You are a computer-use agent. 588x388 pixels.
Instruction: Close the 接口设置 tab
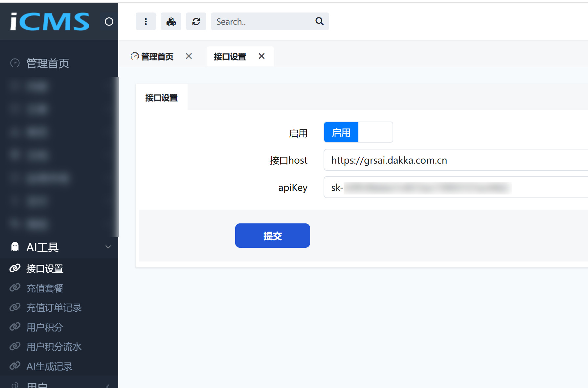[x=261, y=56]
